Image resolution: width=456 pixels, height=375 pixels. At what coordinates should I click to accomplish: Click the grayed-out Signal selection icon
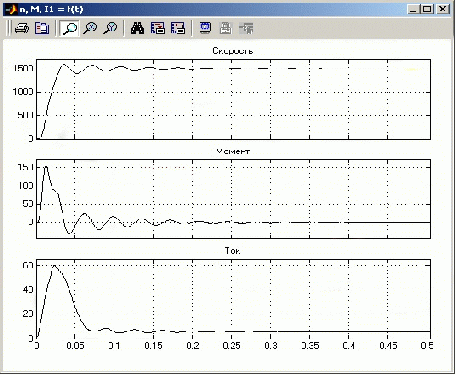tap(246, 28)
